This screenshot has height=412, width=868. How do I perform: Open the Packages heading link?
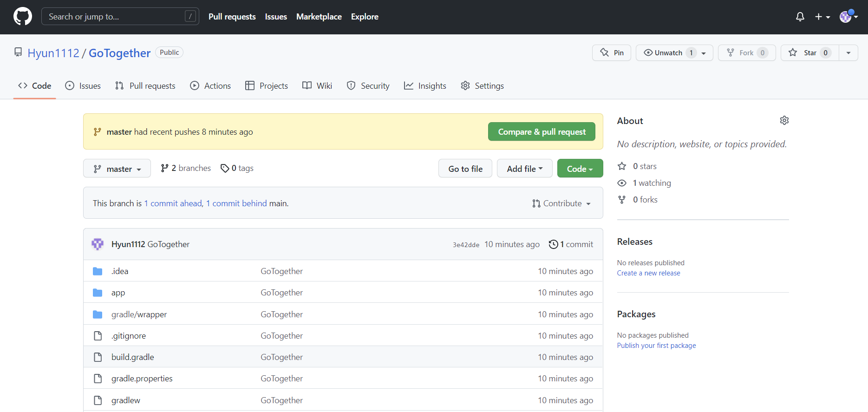[636, 314]
